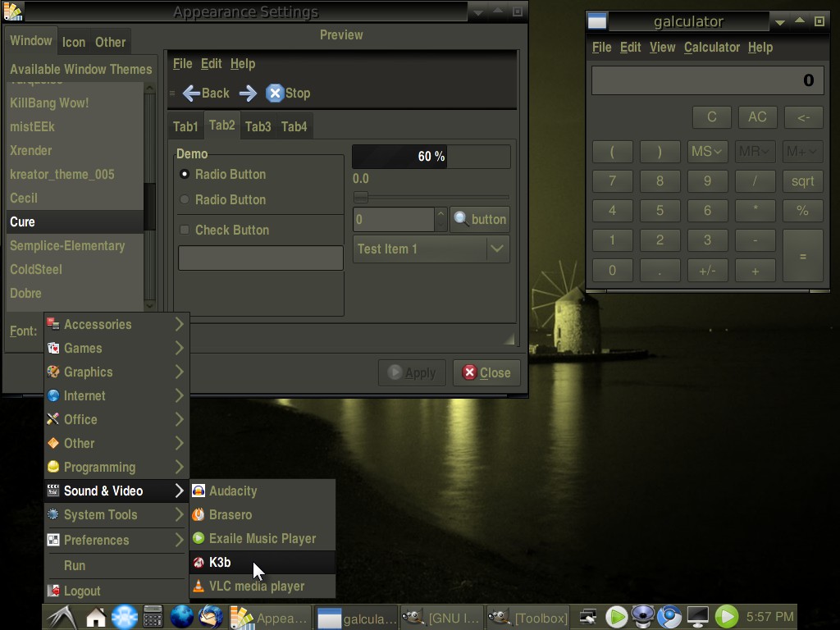Select the second unselected Radio Button
The image size is (840, 630).
click(x=185, y=199)
